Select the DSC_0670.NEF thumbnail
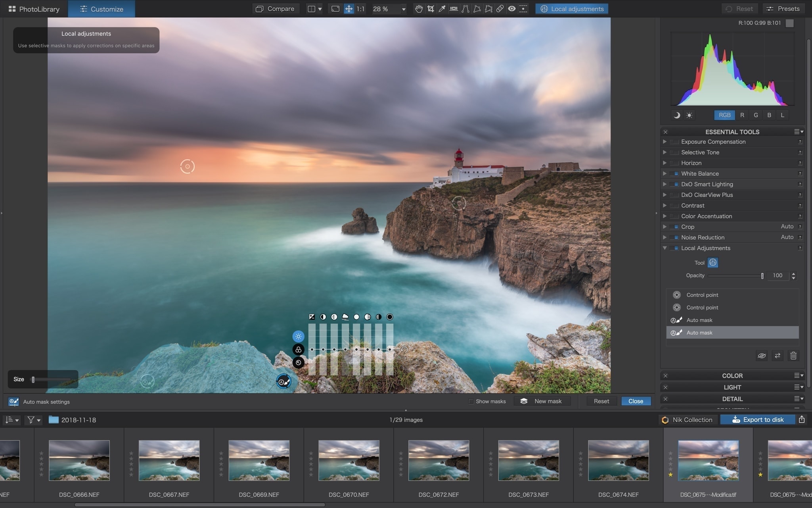Screen dimensions: 812x508 349,460
